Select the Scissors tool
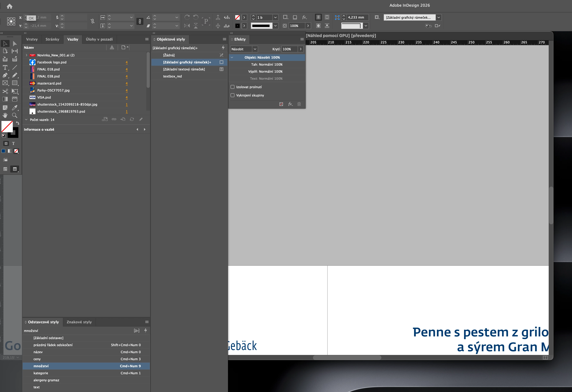The image size is (572, 392). click(5, 91)
